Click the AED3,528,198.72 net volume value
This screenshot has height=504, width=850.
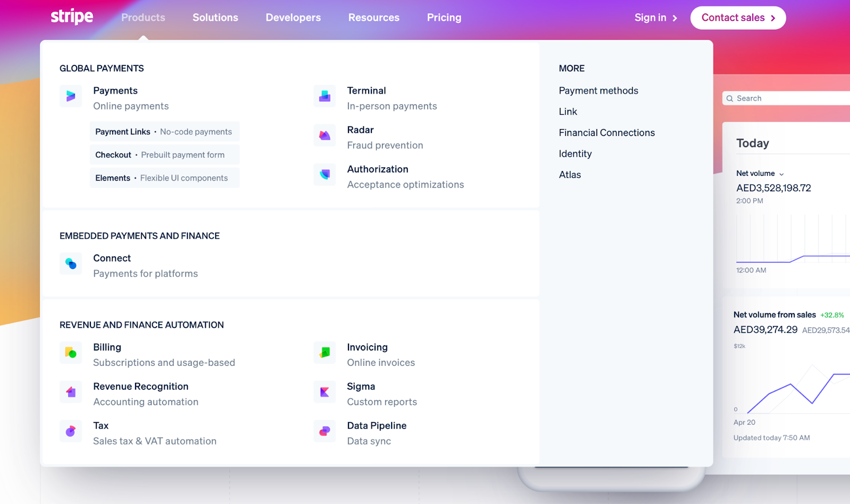[x=773, y=188]
